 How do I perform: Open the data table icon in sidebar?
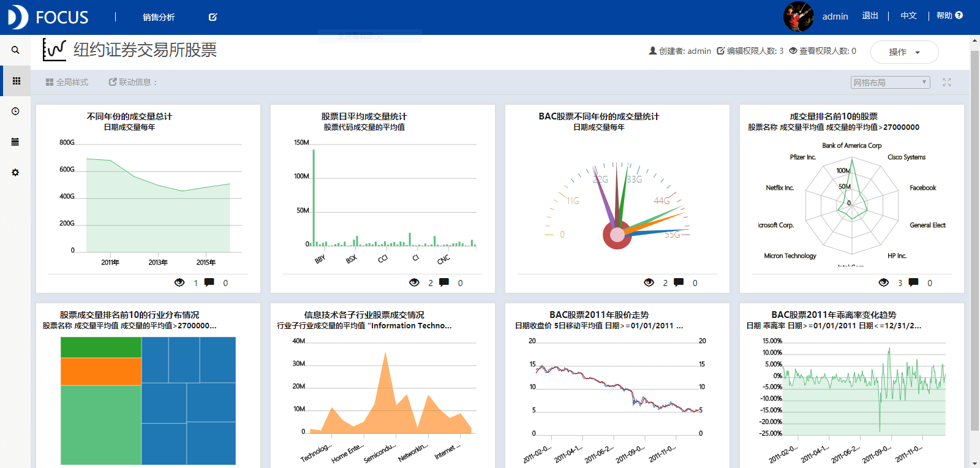15,142
